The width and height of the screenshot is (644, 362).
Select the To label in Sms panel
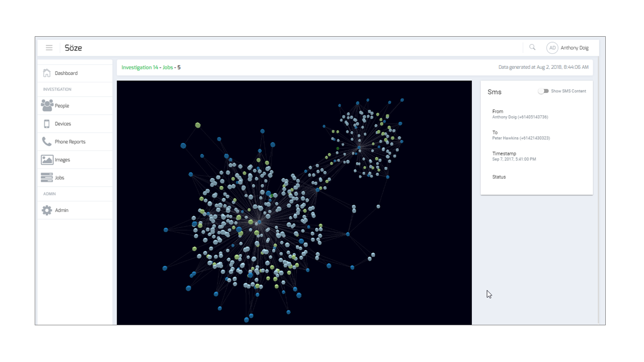(495, 133)
